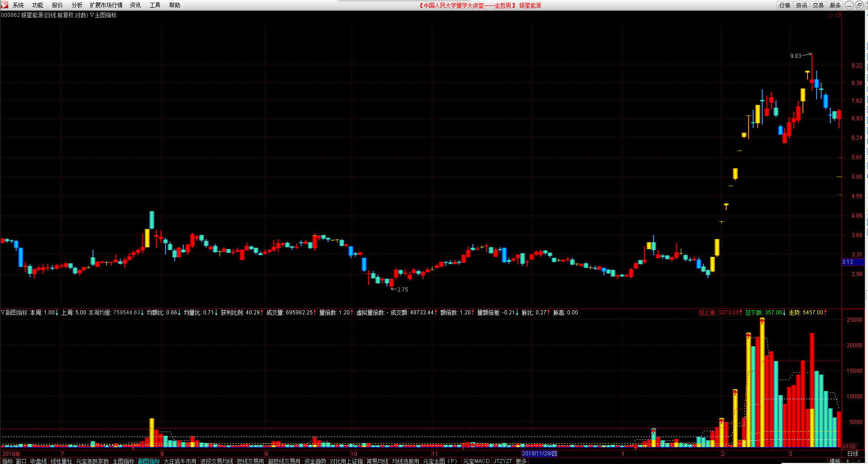Viewport: 868px width, 464px height.
Task: Switch to 均线选股用 indicator tab
Action: click(406, 461)
